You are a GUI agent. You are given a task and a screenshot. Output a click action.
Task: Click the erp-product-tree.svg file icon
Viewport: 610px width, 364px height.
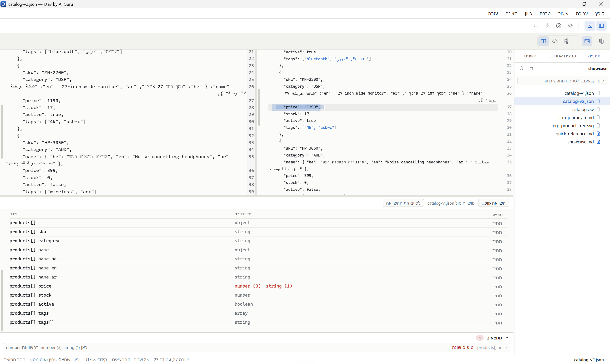599,126
